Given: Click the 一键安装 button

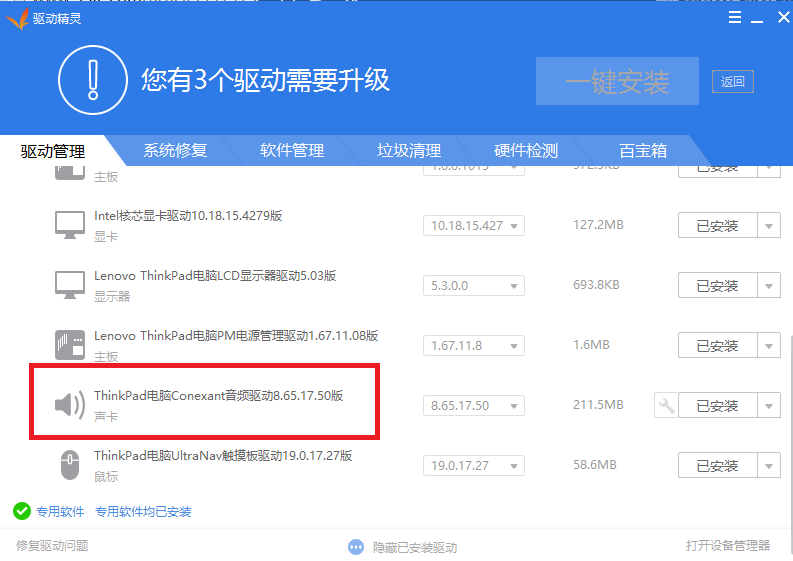Looking at the screenshot, I should [x=617, y=81].
